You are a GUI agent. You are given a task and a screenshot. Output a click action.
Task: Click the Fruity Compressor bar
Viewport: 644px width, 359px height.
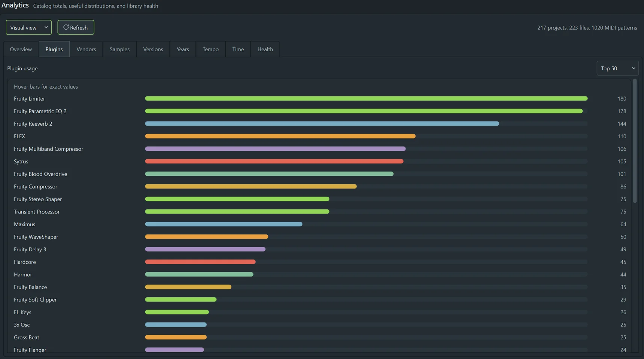[251, 186]
